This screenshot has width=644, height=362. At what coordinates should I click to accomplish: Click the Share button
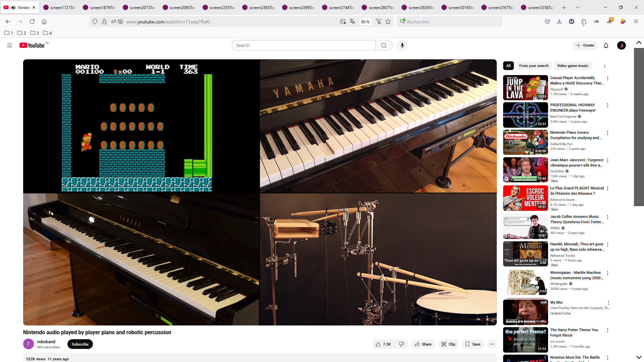click(x=423, y=344)
